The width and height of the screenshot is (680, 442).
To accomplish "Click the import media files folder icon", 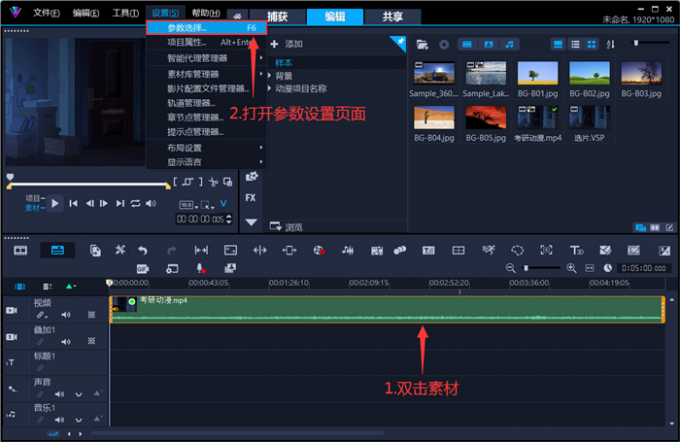I will coord(422,44).
